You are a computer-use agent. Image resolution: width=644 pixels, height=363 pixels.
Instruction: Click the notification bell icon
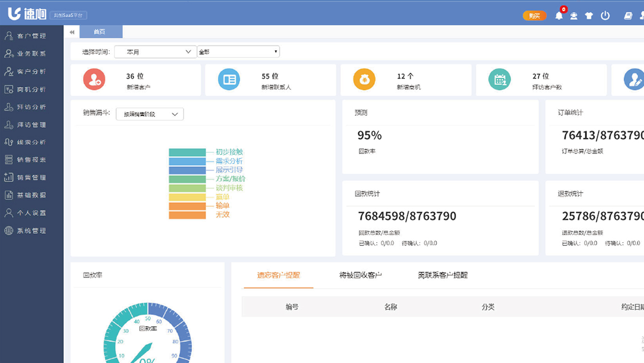[x=559, y=16]
